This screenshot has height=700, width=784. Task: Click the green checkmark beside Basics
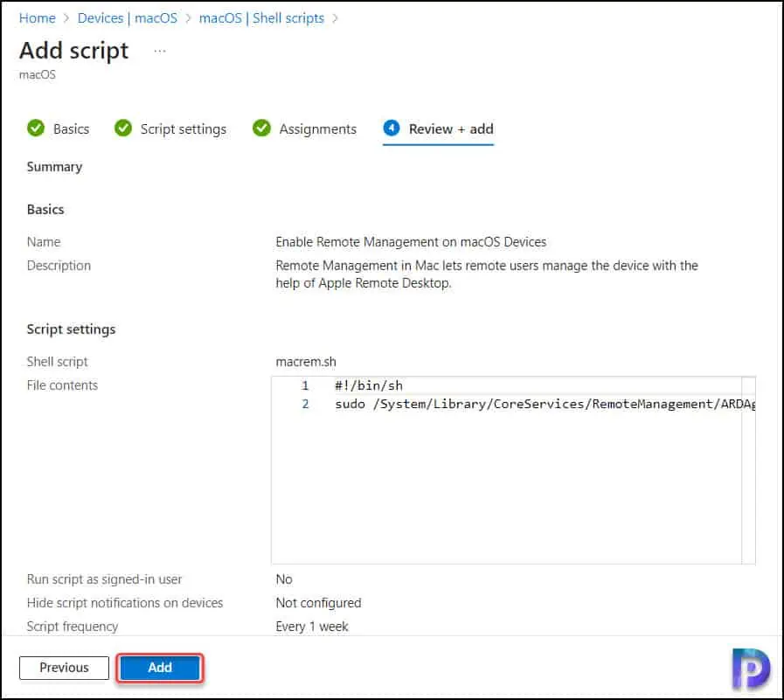point(36,128)
